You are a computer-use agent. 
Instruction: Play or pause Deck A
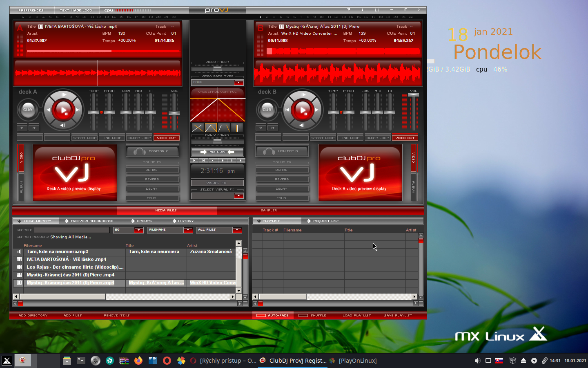click(x=63, y=110)
